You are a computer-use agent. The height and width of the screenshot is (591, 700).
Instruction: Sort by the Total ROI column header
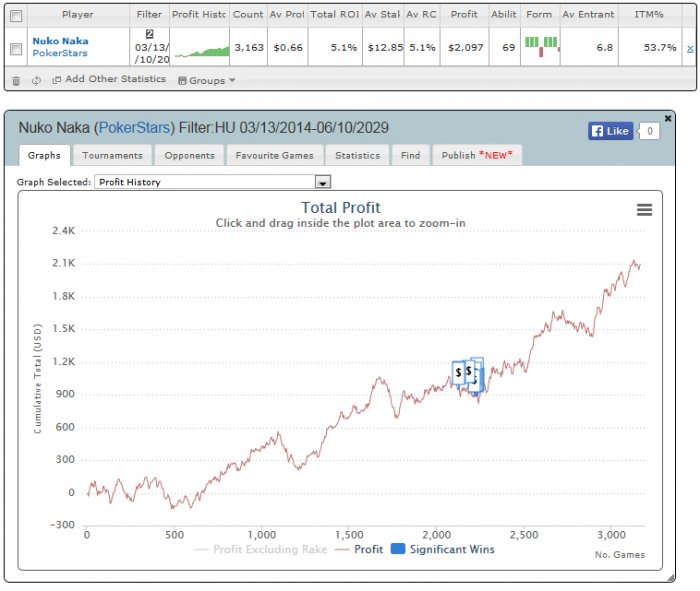(335, 15)
